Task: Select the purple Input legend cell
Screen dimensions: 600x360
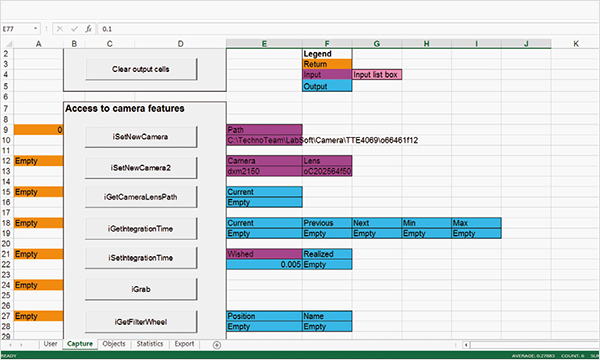Action: [x=327, y=75]
